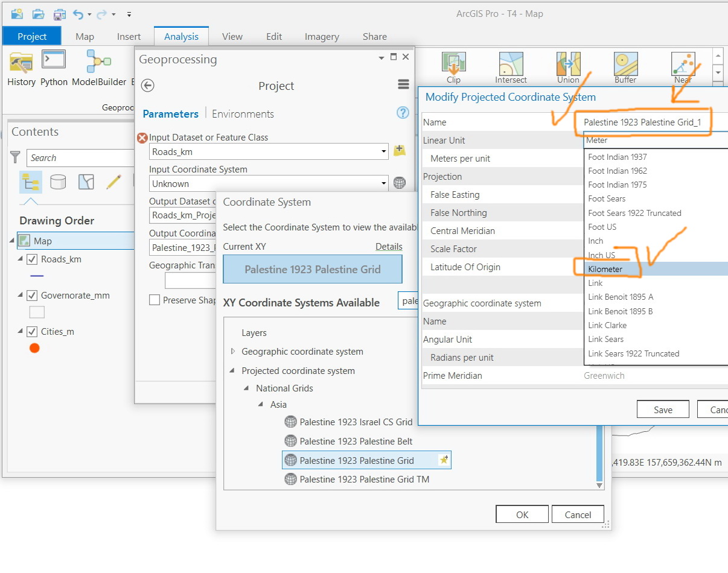Screen dimensions: 728x573
Task: Open Geoprocessing tool help question mark
Action: 403,113
